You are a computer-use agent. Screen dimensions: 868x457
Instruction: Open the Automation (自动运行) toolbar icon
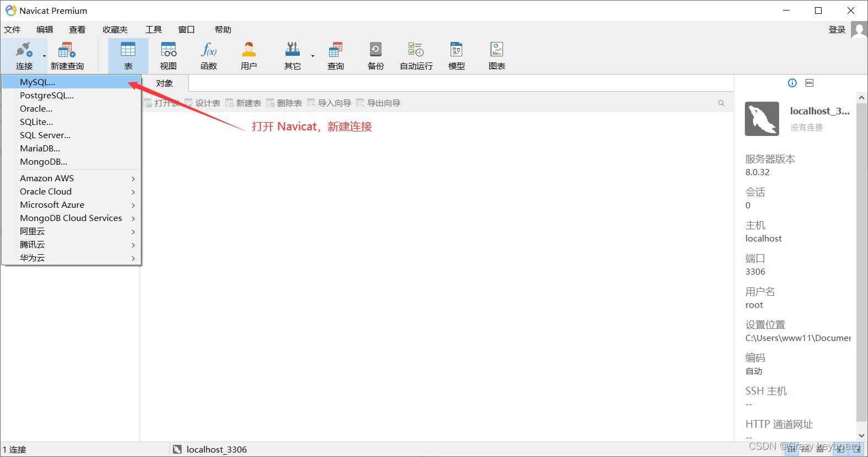click(416, 55)
